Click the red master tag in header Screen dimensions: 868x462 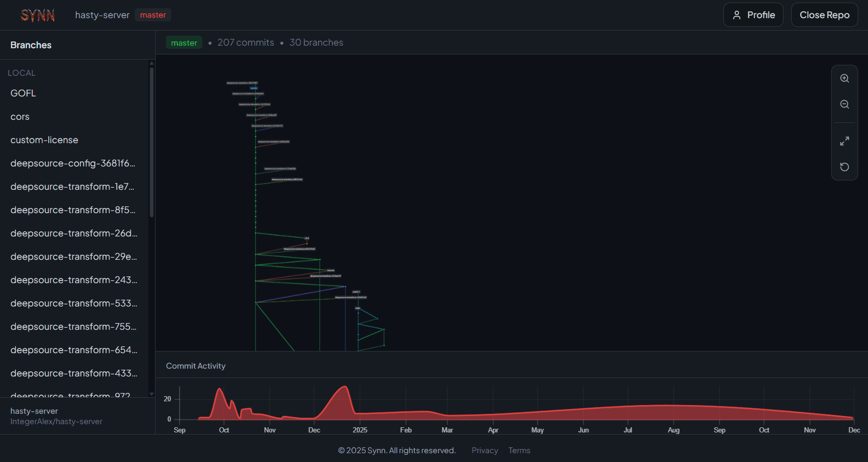tap(153, 15)
